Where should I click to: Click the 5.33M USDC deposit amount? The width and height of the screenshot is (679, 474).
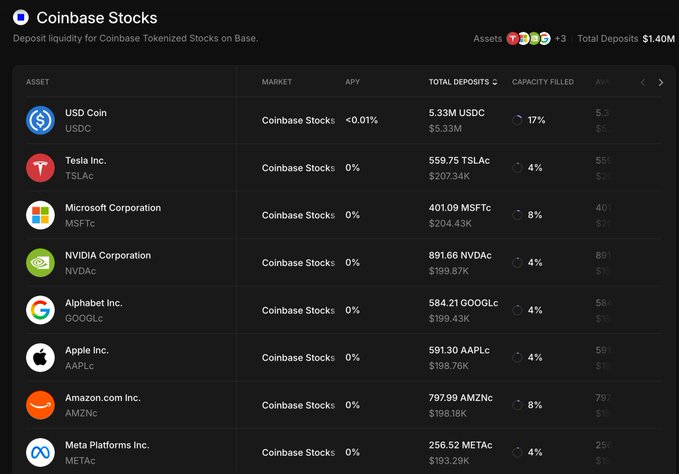[x=456, y=113]
